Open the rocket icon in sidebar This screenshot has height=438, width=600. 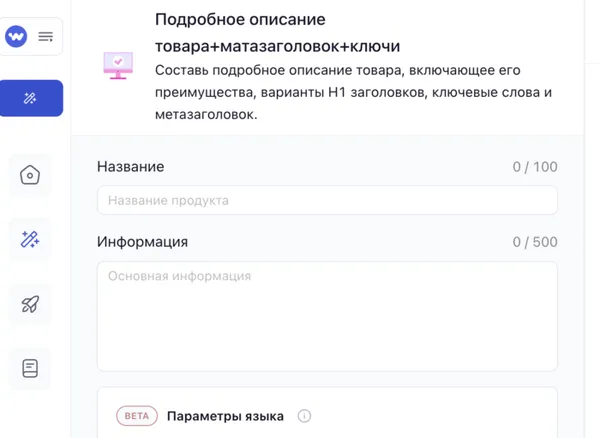click(x=30, y=304)
